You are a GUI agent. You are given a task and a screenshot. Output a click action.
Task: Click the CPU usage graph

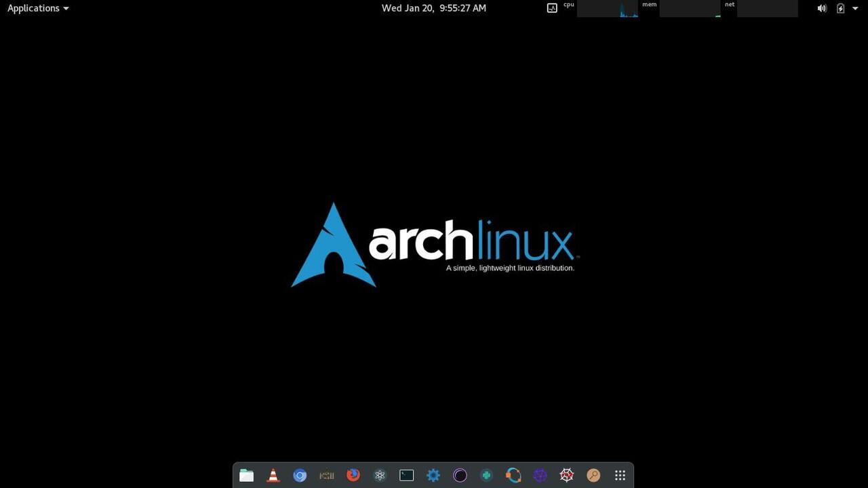coord(607,9)
